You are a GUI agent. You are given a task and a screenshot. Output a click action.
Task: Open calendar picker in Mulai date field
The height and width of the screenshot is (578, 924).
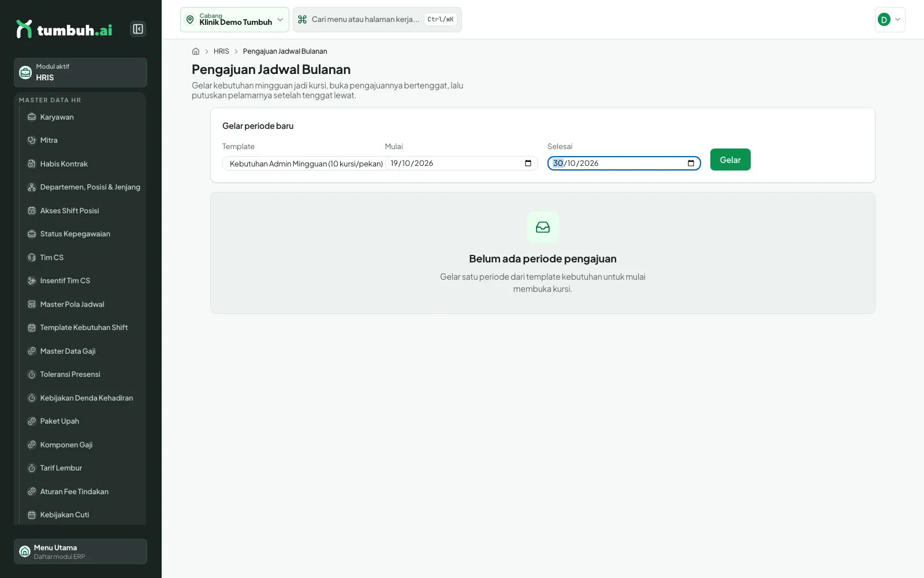coord(528,163)
